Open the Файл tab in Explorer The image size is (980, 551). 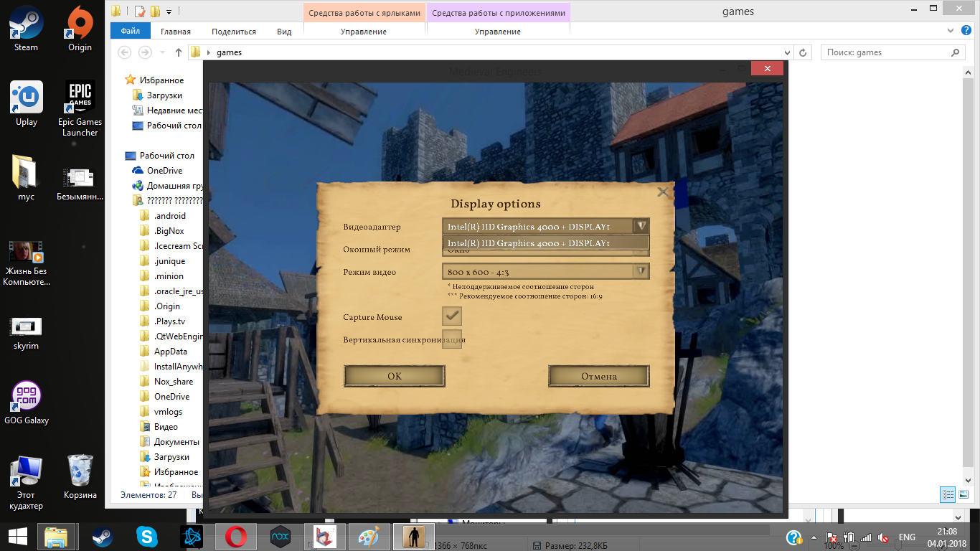click(x=131, y=31)
